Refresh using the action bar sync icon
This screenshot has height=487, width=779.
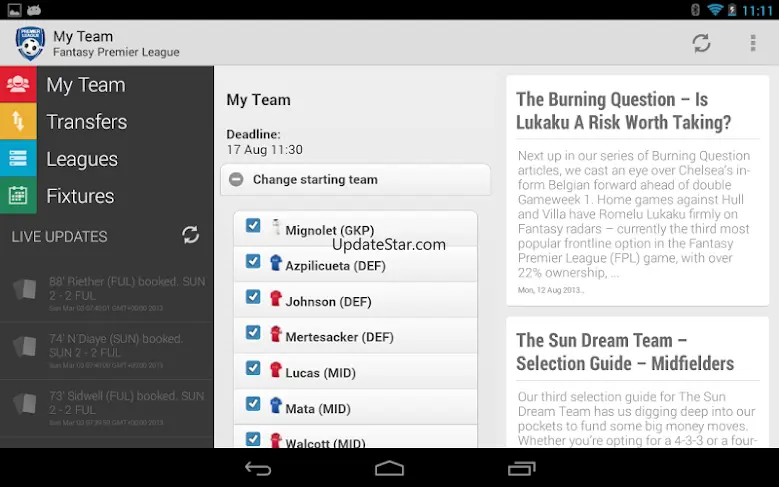pos(701,43)
